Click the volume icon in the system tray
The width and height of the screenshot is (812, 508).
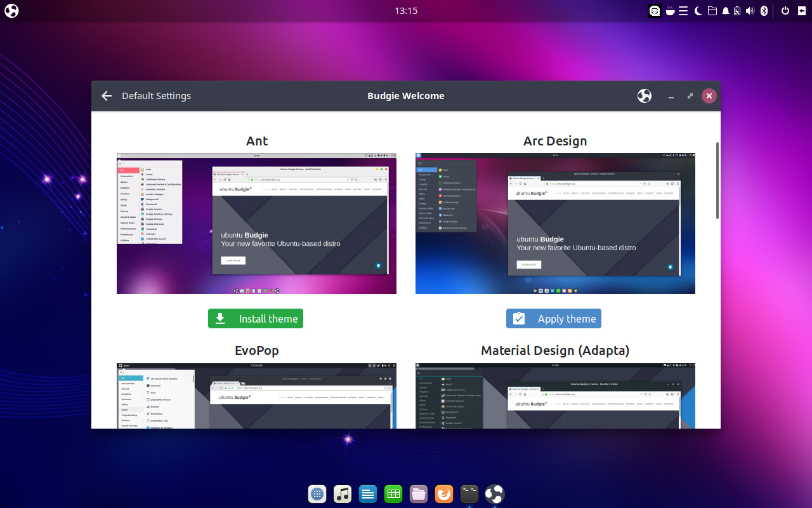(x=750, y=11)
